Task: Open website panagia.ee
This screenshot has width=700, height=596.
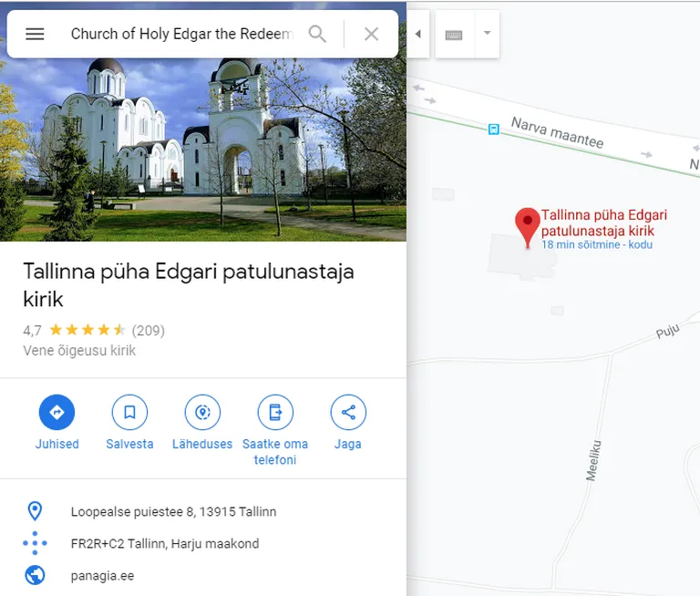Action: [x=102, y=576]
